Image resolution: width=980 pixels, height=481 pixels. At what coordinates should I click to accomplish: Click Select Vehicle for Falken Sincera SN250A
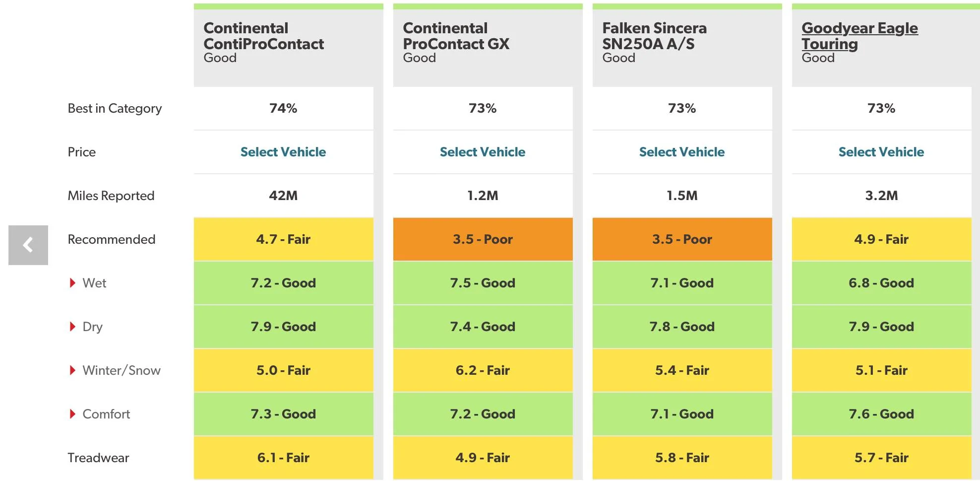682,152
